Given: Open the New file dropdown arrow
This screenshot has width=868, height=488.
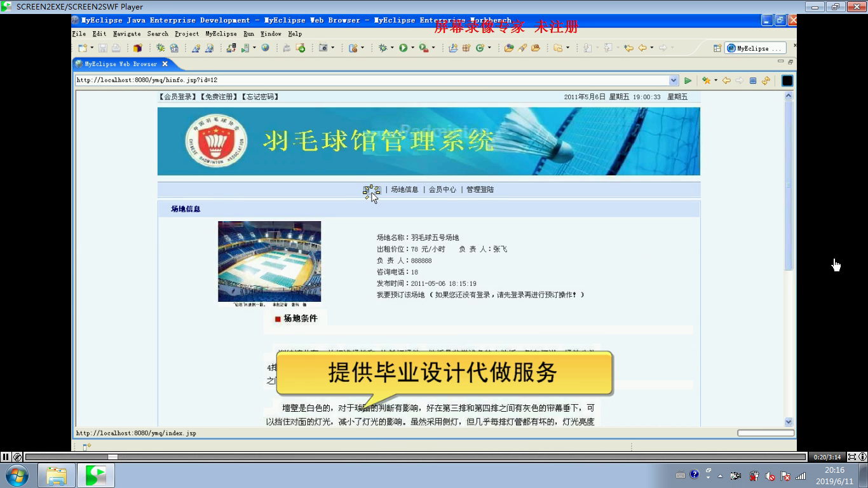Looking at the screenshot, I should click(92, 48).
